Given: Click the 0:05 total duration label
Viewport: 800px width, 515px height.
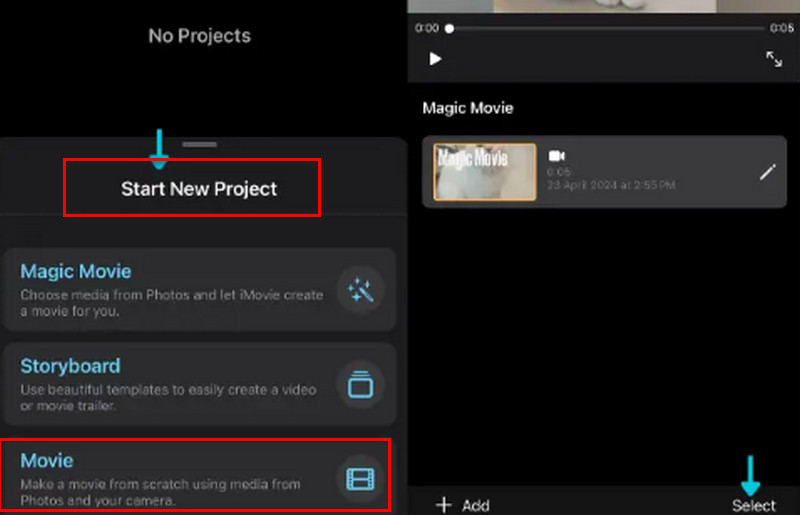Looking at the screenshot, I should 782,28.
